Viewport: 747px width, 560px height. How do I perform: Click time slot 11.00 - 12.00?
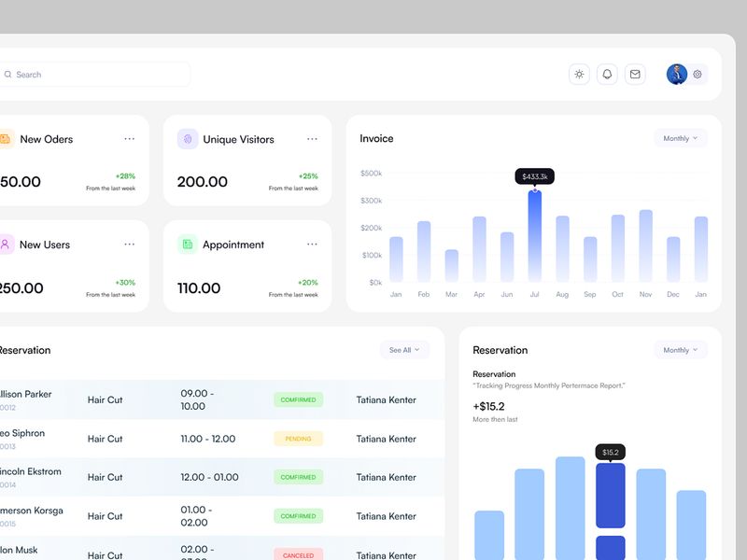click(207, 439)
